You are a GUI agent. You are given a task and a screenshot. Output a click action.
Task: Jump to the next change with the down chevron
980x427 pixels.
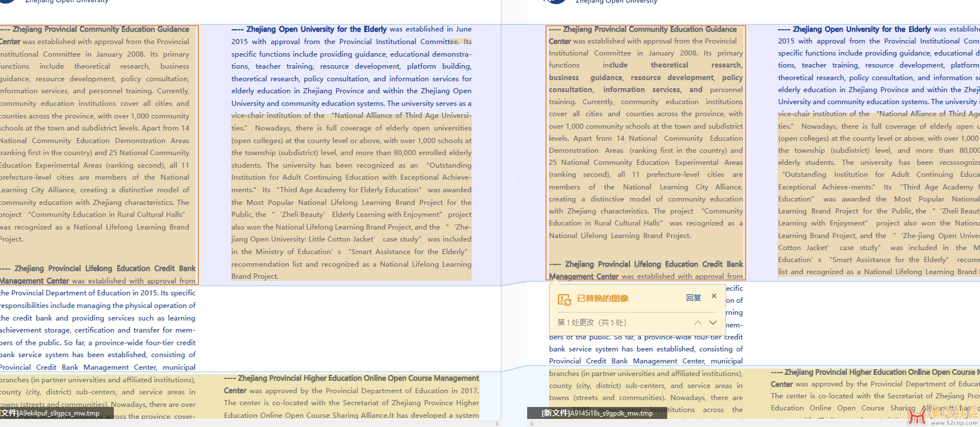click(x=713, y=323)
